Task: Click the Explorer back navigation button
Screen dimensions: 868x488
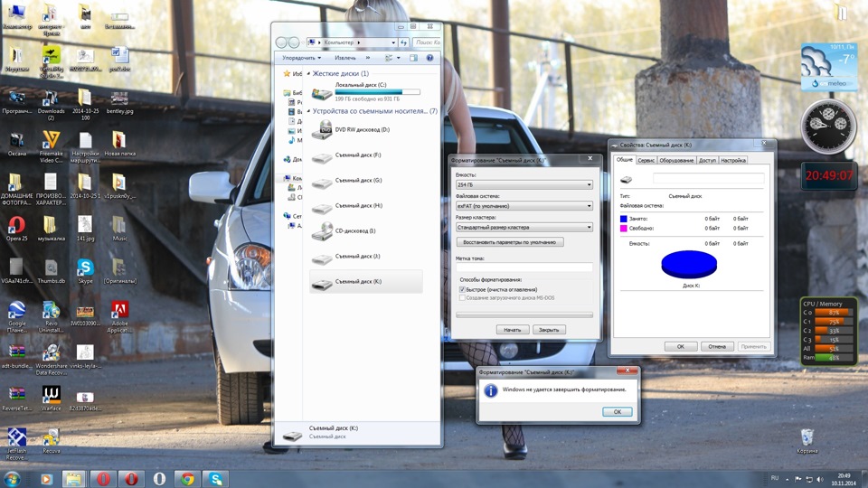Action: click(x=281, y=42)
